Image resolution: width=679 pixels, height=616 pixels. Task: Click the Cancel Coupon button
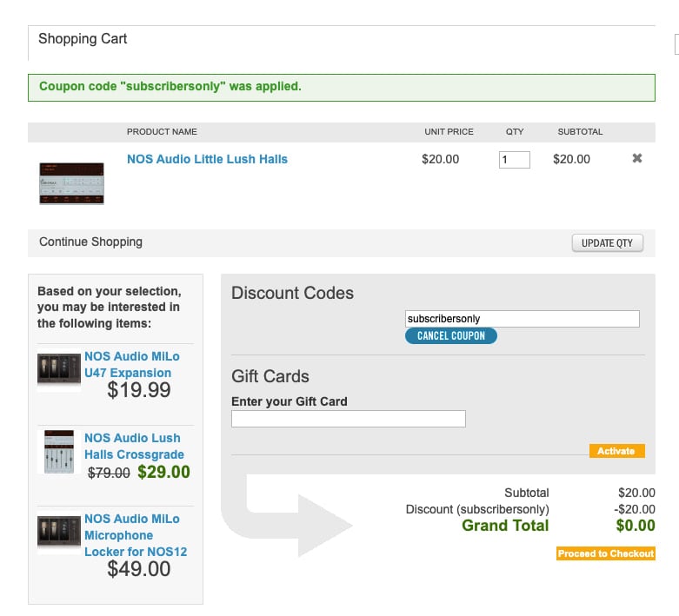coord(451,336)
